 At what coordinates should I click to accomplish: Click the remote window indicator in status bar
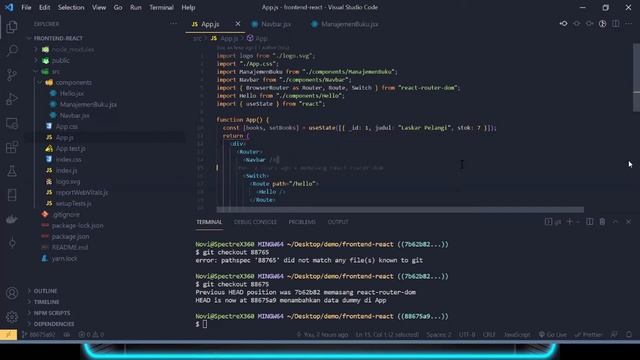8,334
